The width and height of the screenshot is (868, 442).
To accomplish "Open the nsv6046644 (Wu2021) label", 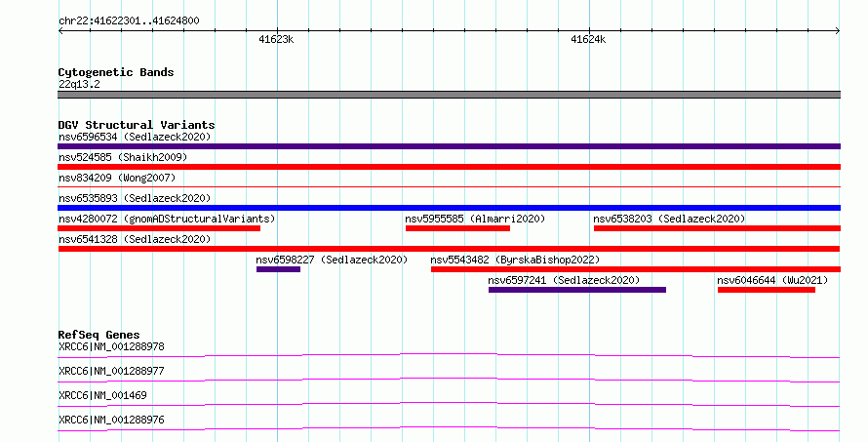I will 772,280.
